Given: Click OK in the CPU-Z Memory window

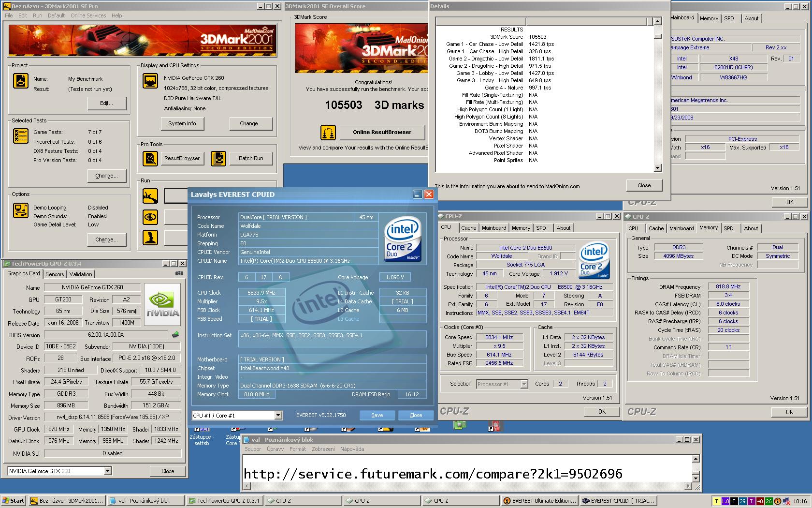Looking at the screenshot, I should click(x=789, y=412).
